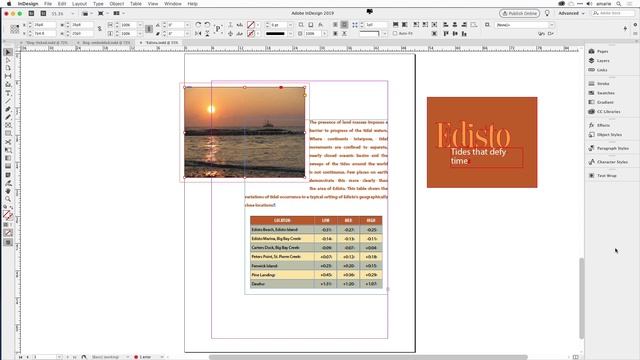Screen dimensions: 640x360
Task: Click the Publish Online button
Action: point(519,13)
